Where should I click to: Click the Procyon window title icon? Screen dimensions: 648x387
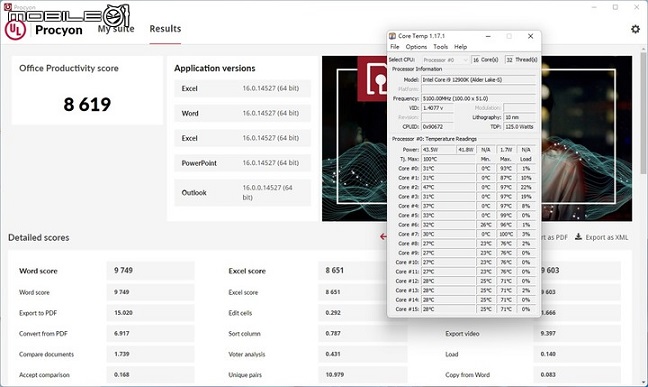(7, 7)
